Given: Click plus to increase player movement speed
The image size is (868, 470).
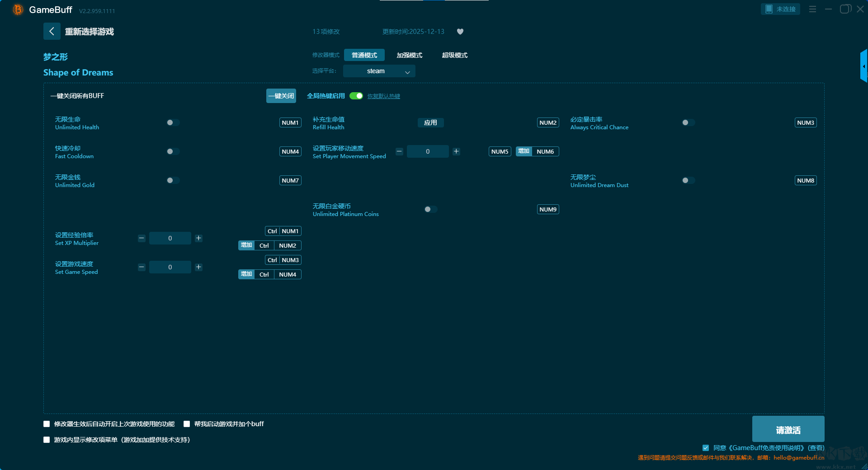Looking at the screenshot, I should (x=456, y=151).
